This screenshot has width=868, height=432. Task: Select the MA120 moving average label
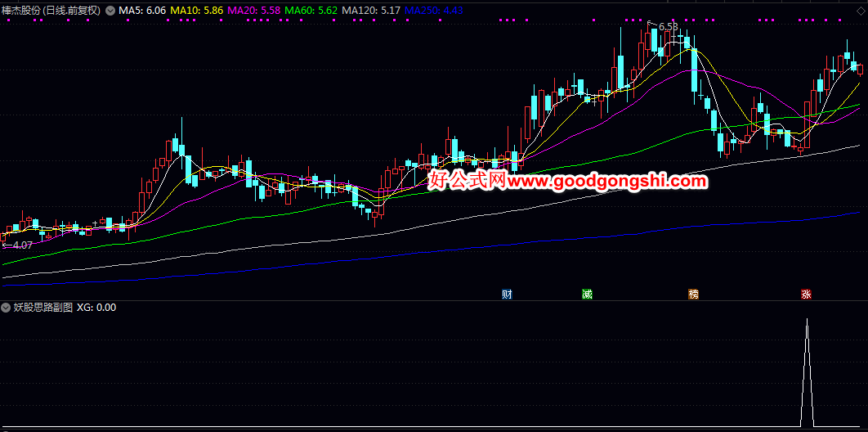click(x=371, y=11)
